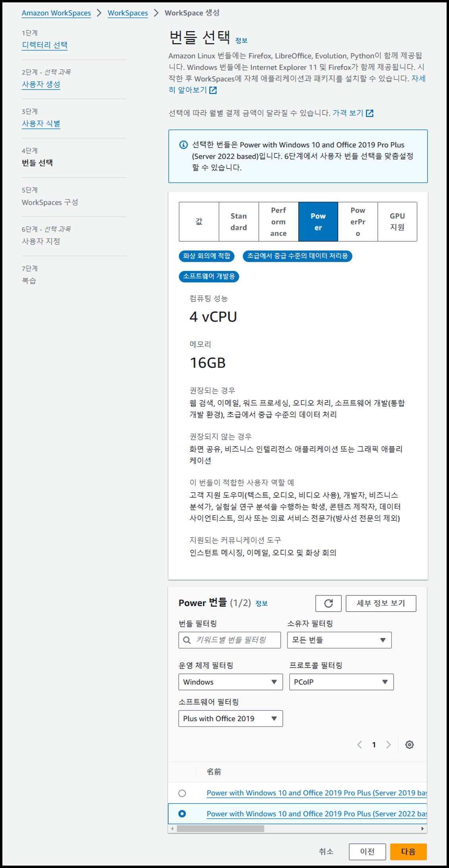
Task: Click the page number 1 in pagination
Action: pyautogui.click(x=374, y=745)
